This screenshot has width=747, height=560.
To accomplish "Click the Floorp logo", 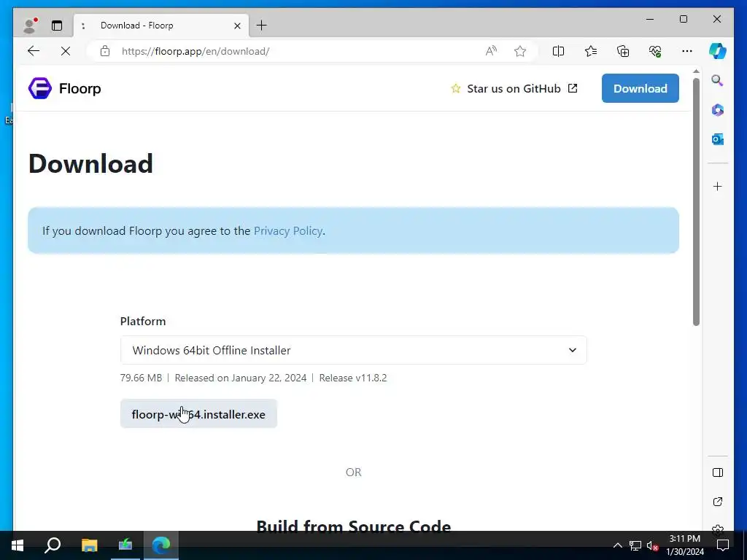I will click(40, 88).
